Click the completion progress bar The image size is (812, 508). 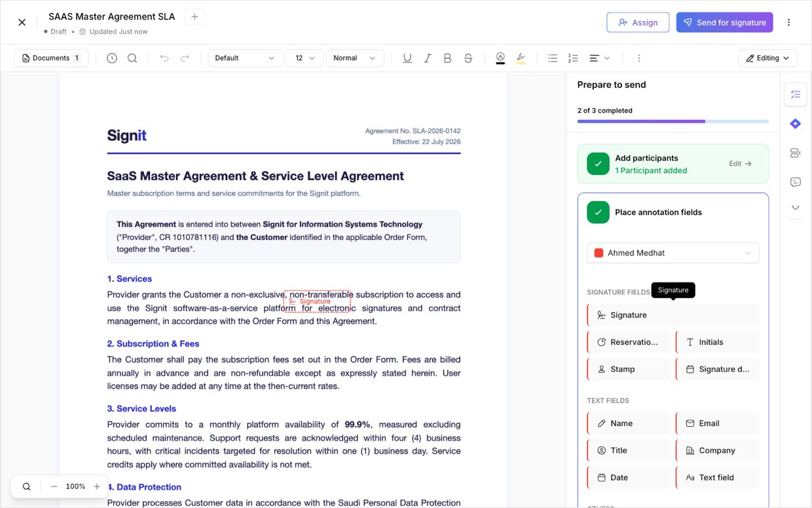click(673, 121)
